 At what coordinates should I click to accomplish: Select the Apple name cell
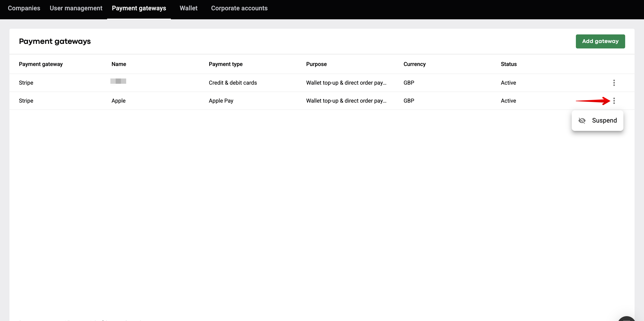[x=119, y=101]
